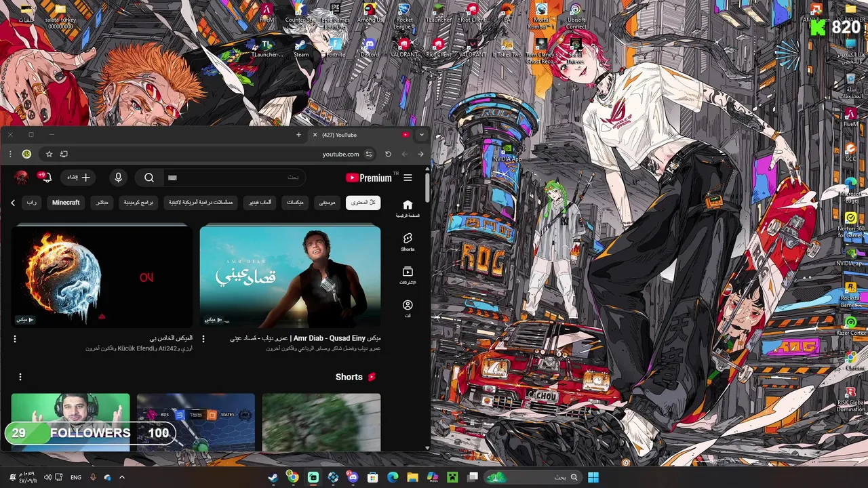Screen dimensions: 868x488
Task: Close the '(427) YouTube' browser tab
Action: pos(315,135)
